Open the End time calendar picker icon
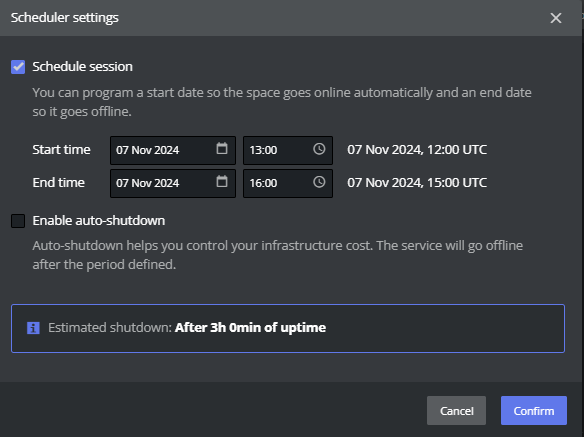584x437 pixels. pyautogui.click(x=222, y=181)
